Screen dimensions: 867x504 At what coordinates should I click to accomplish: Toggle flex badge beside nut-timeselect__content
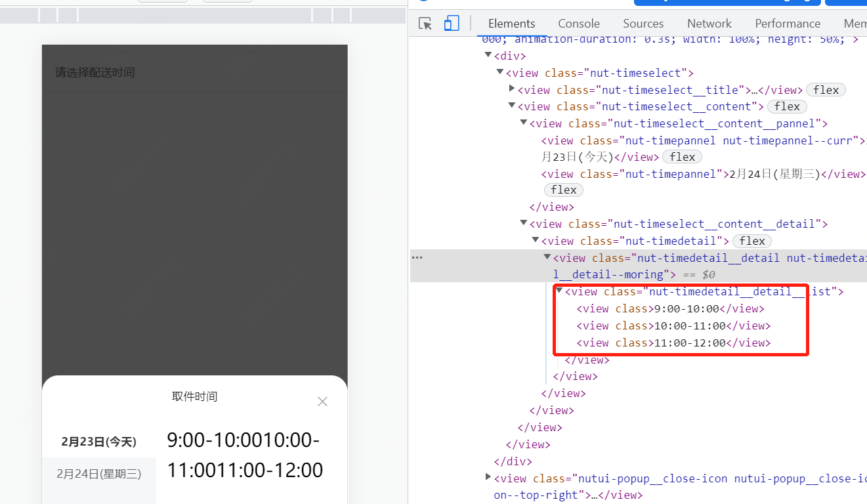[x=787, y=106]
